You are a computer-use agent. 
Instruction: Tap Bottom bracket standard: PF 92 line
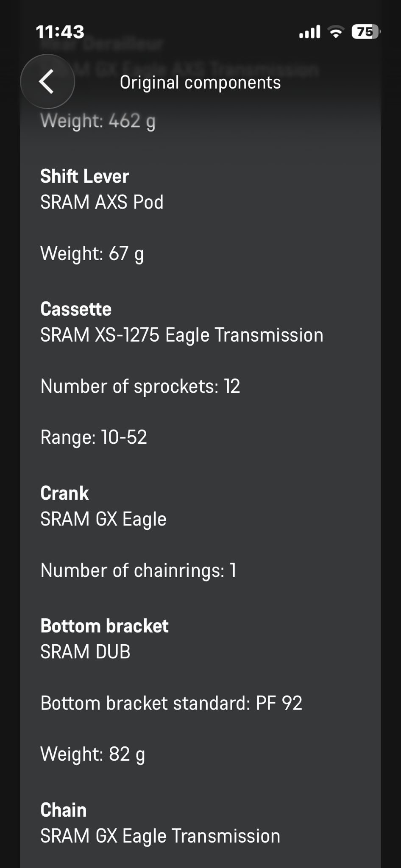click(x=171, y=703)
